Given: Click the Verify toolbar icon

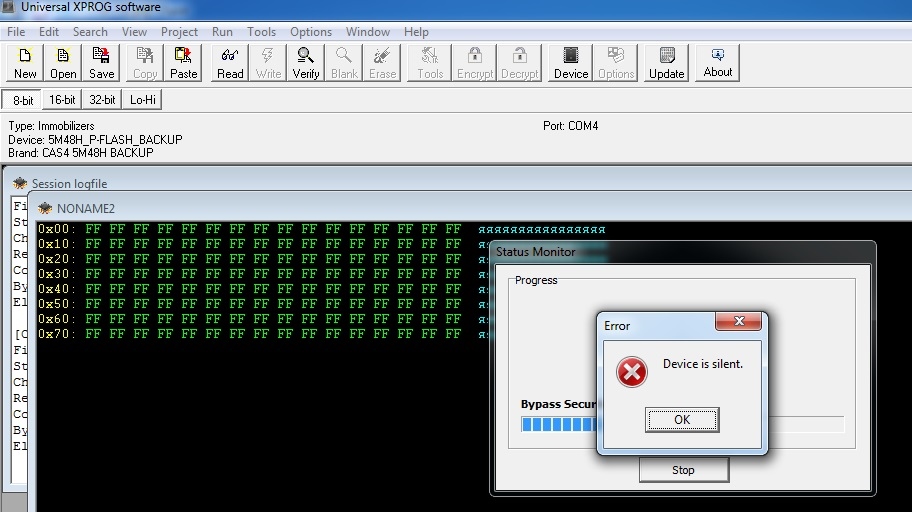Looking at the screenshot, I should pos(306,63).
